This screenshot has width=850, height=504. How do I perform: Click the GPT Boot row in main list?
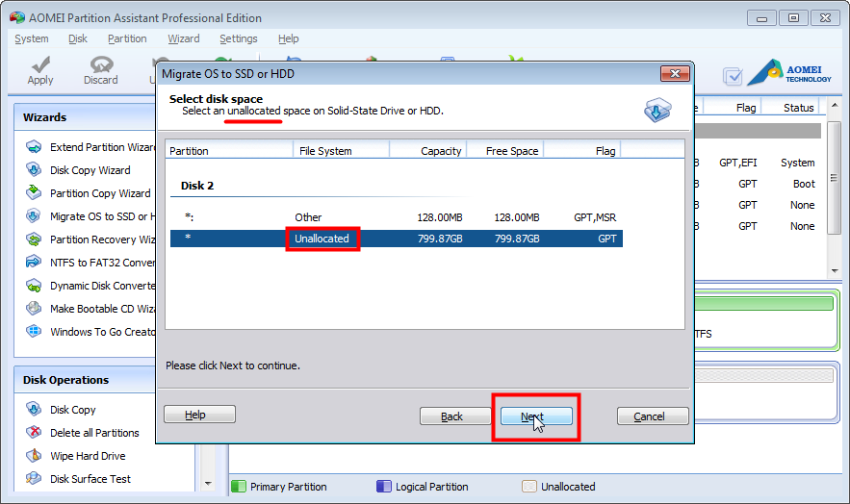(758, 184)
